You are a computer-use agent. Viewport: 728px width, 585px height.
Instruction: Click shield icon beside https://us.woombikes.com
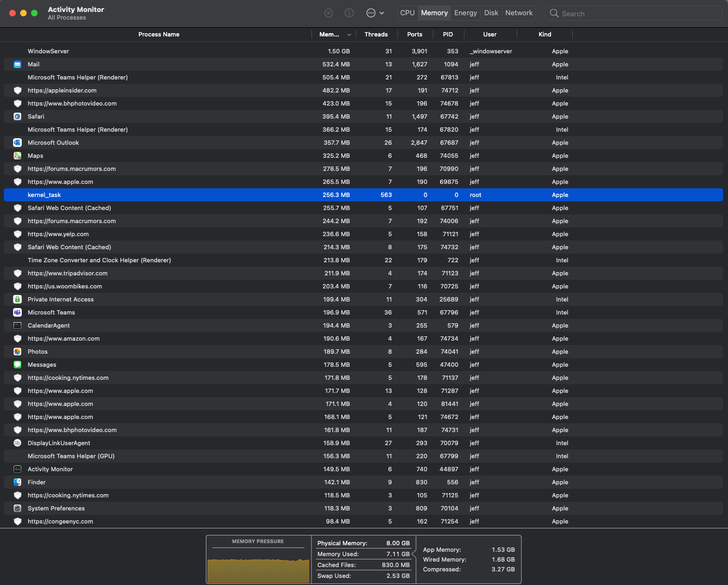pyautogui.click(x=17, y=286)
